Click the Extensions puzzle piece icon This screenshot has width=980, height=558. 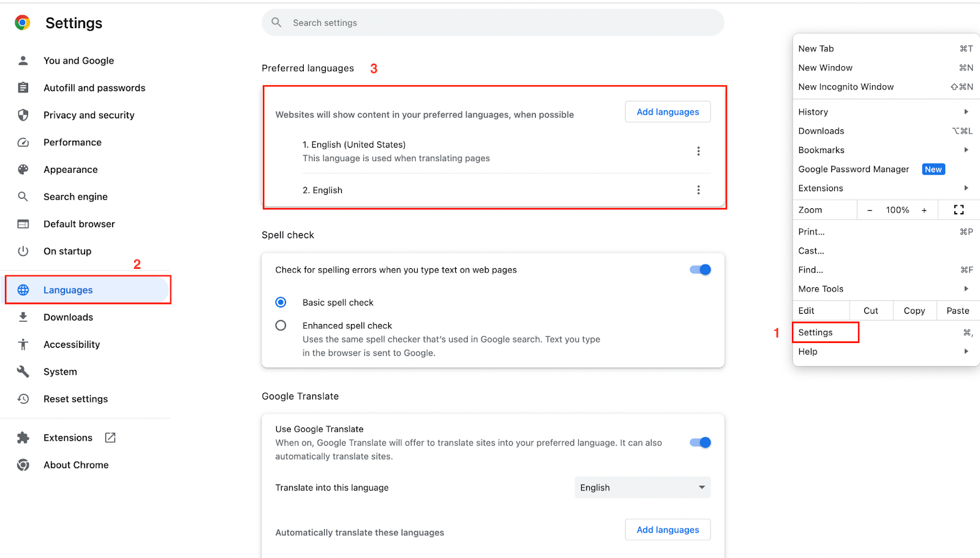click(x=23, y=438)
